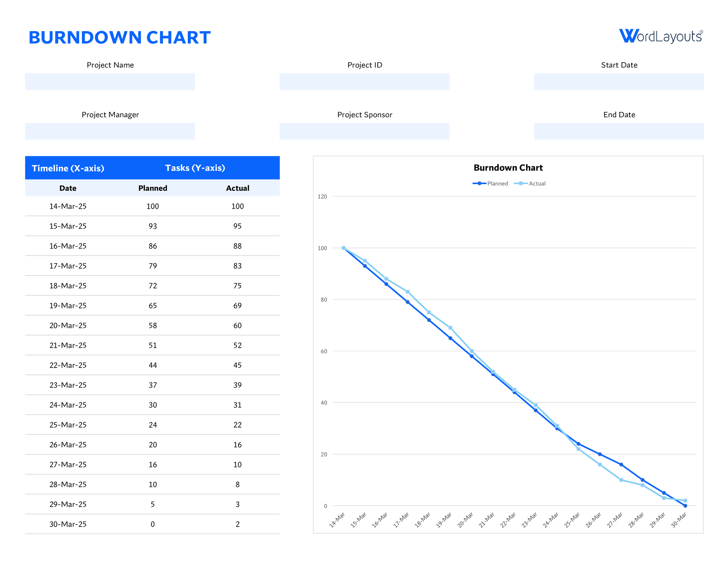Screen dimensions: 728x563
Task: Click the Burndown Chart title inside the graph
Action: 508,167
